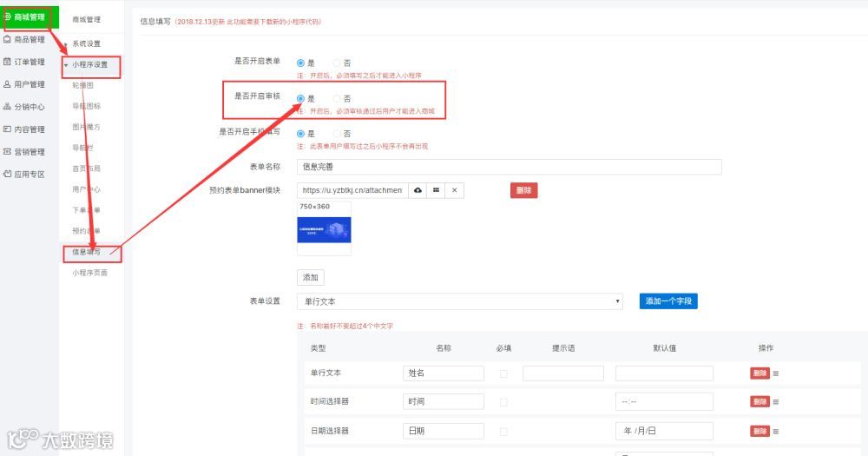868x456 pixels.
Task: Click the 类型 column header
Action: (x=318, y=348)
